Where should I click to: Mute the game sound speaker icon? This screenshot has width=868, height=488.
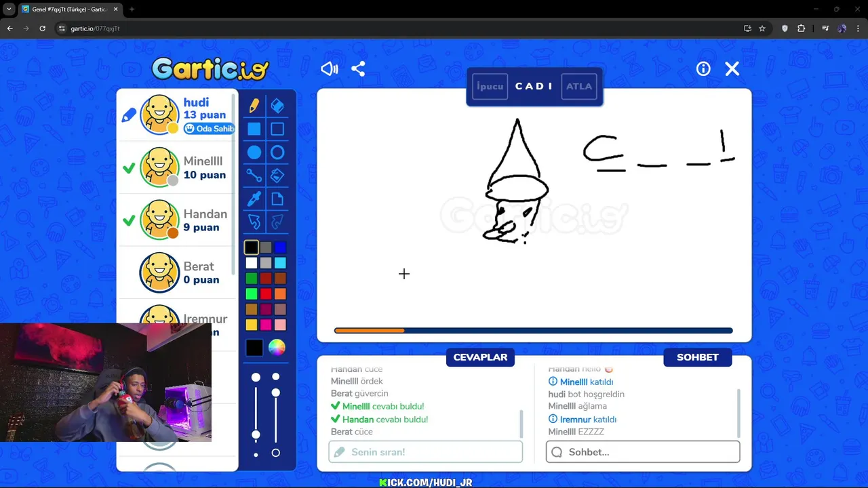click(330, 68)
